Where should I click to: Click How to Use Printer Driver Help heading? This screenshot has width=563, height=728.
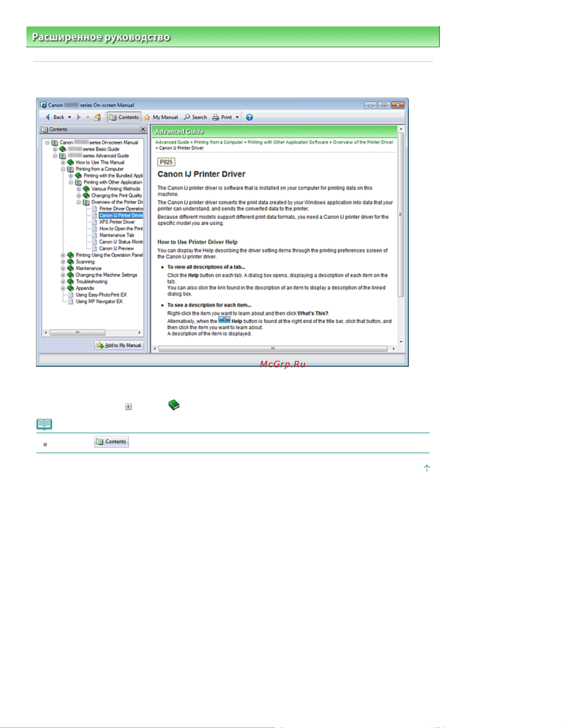197,242
